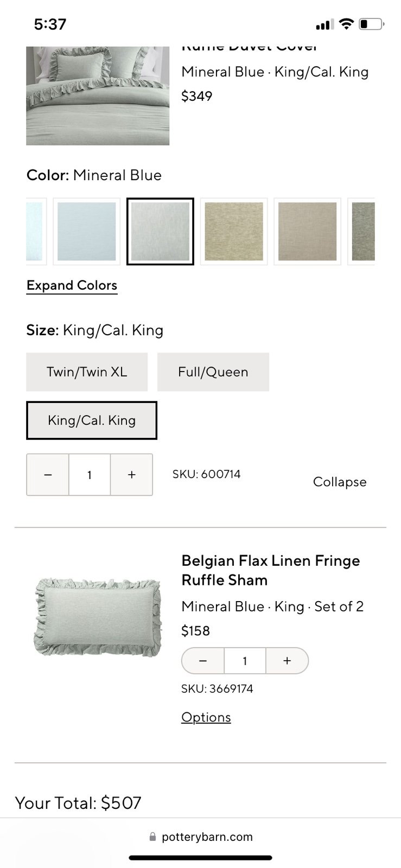401x868 pixels.
Task: Select King/Cal. King size option
Action: click(x=92, y=420)
